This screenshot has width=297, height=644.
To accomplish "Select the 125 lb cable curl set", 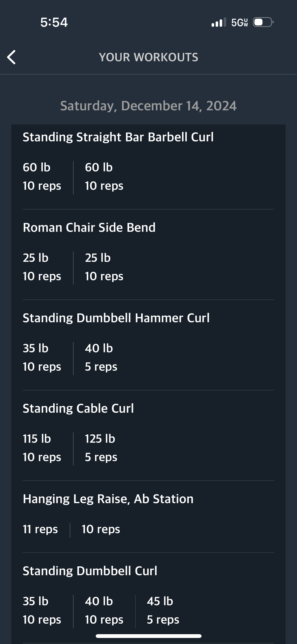I will point(101,448).
